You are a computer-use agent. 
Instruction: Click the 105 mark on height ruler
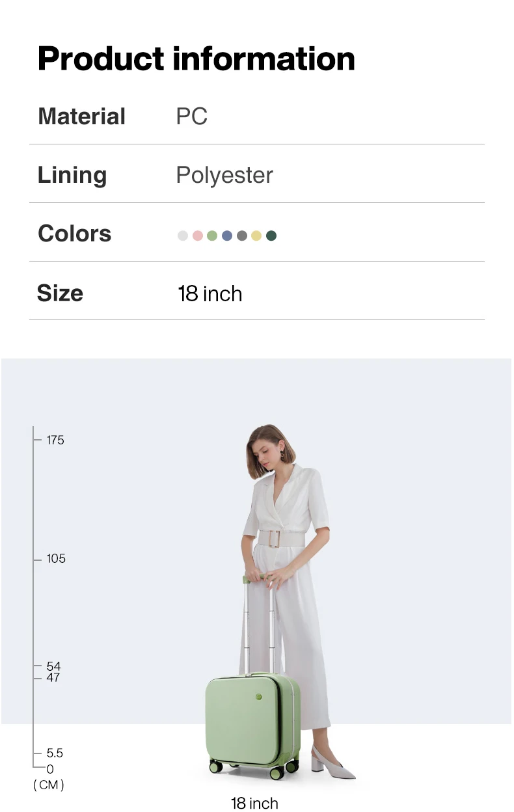56,558
